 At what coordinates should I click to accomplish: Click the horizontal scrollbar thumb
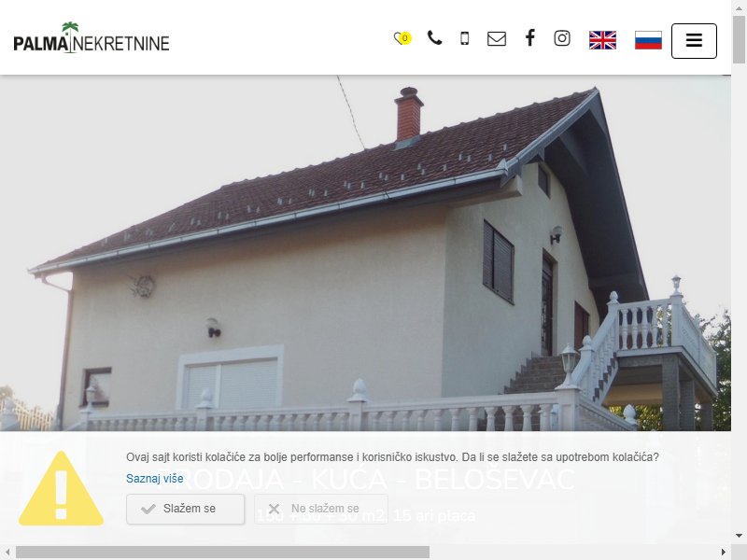222,552
